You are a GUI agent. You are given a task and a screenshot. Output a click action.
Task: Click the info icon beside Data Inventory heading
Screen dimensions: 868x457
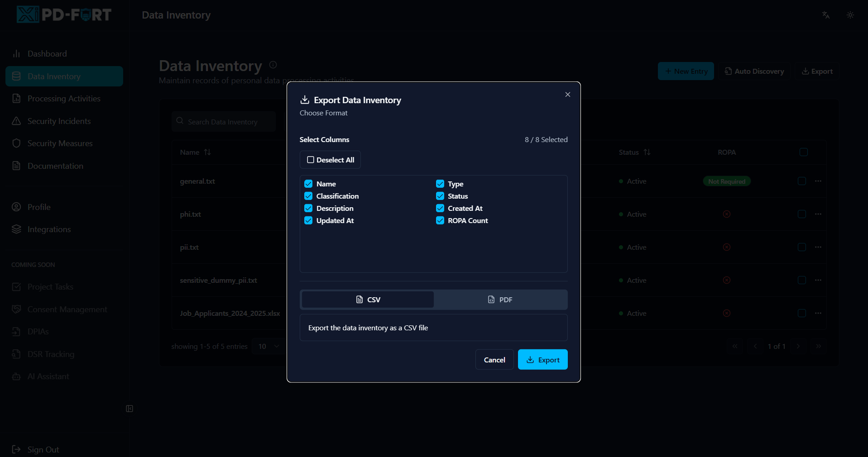(x=273, y=65)
